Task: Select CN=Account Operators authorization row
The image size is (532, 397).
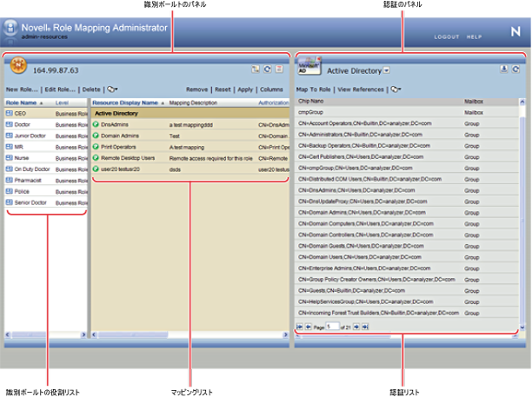Action: [x=407, y=123]
